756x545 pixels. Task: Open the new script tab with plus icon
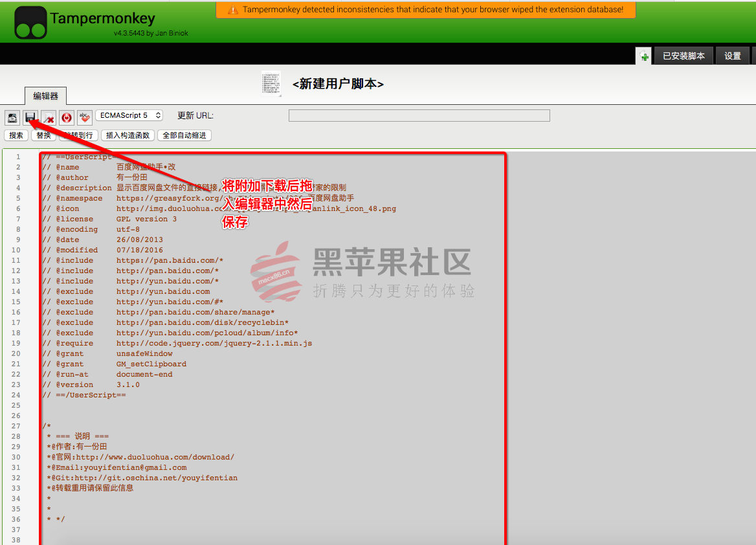(x=643, y=56)
